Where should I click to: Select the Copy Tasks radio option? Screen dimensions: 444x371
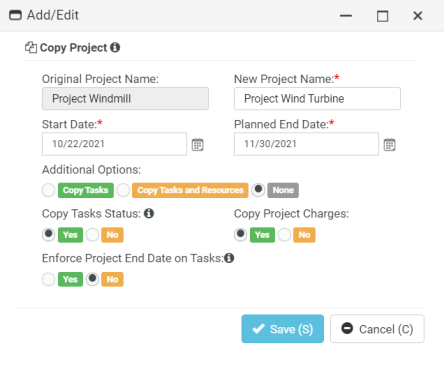tap(48, 190)
